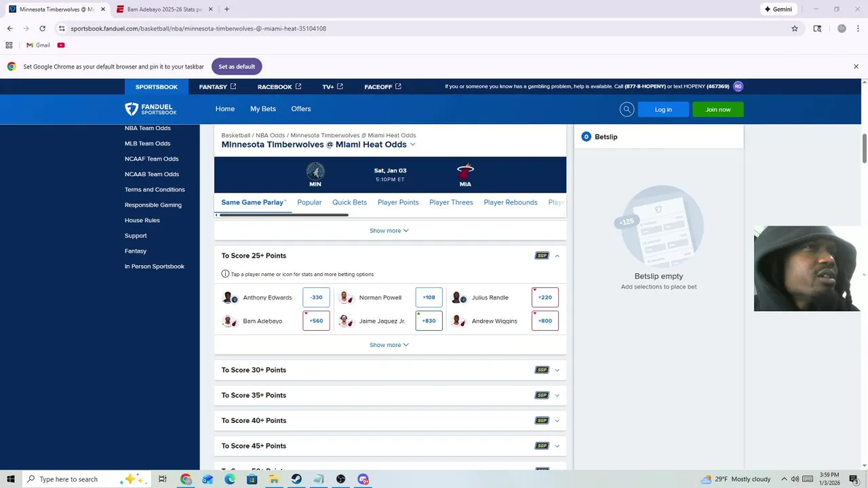Viewport: 868px width, 488px height.
Task: Open the Chrome profile avatar
Action: click(x=842, y=28)
